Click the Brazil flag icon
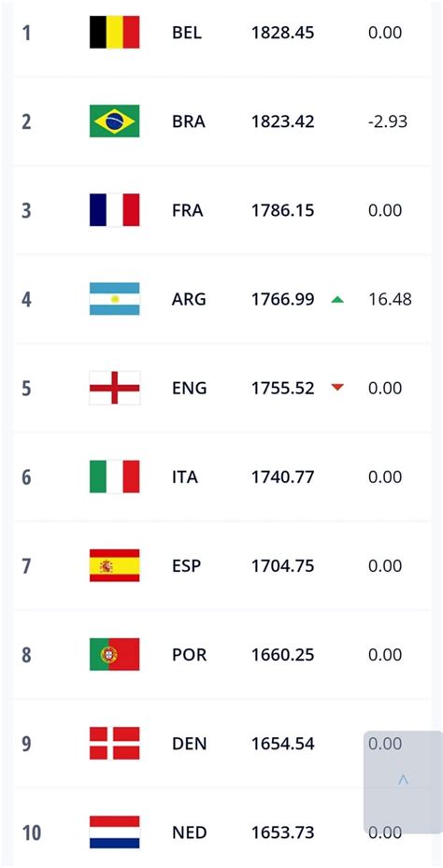Viewport: 443px width, 868px height. (x=115, y=121)
